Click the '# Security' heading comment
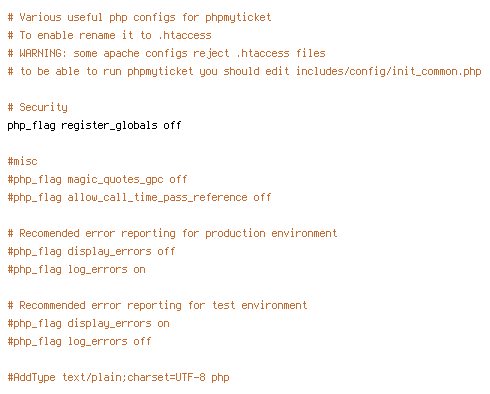This screenshot has width=490, height=394. click(x=38, y=108)
